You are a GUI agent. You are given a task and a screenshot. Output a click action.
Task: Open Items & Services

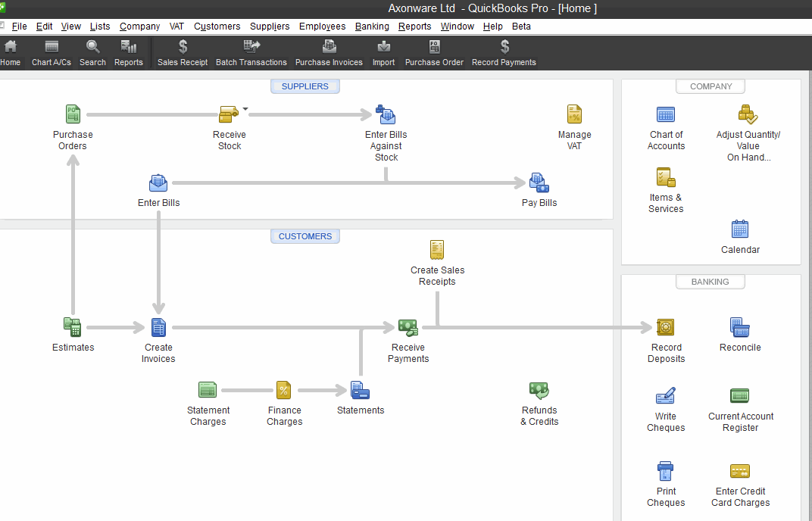pyautogui.click(x=666, y=177)
